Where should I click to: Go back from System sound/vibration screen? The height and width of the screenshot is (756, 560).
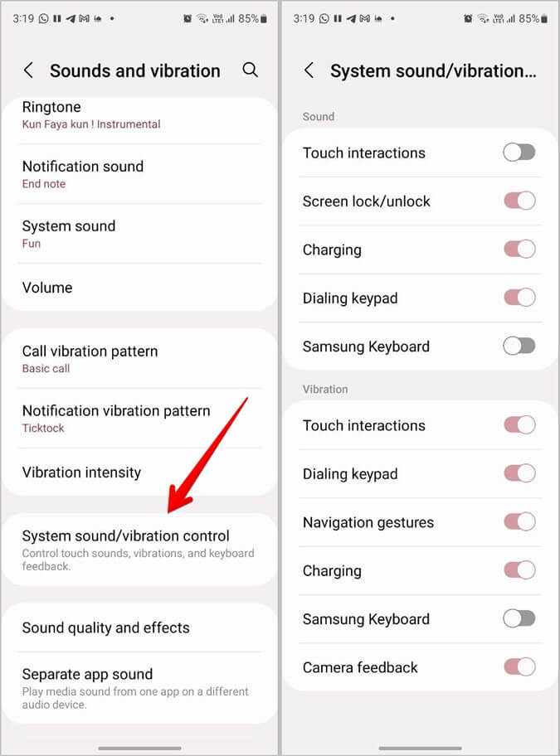[x=309, y=70]
